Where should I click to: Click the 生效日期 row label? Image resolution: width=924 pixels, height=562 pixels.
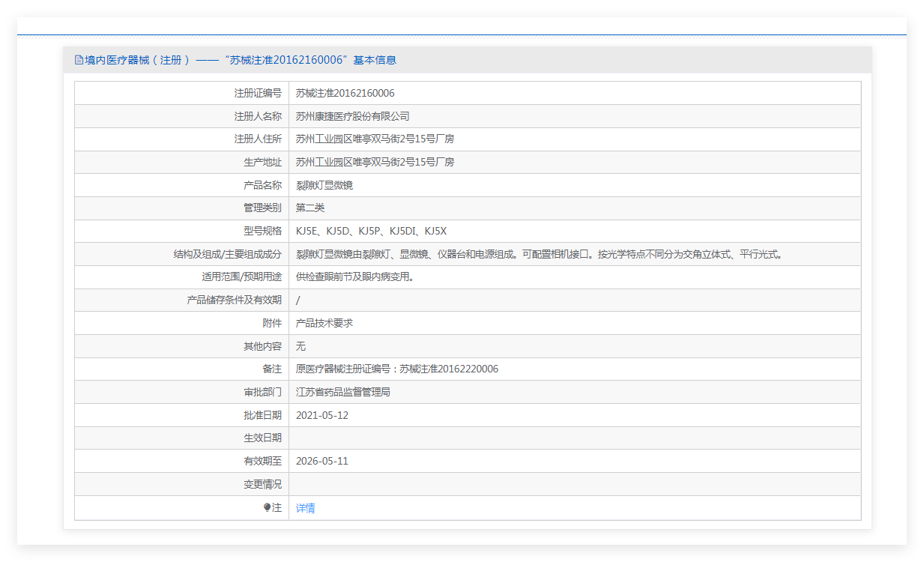(262, 438)
